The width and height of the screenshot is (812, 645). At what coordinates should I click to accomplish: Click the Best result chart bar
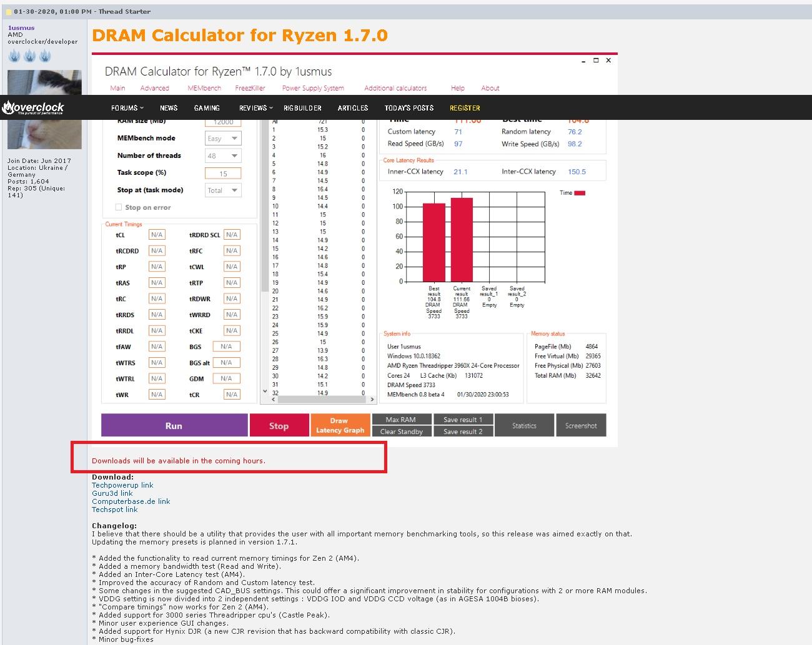click(x=434, y=242)
